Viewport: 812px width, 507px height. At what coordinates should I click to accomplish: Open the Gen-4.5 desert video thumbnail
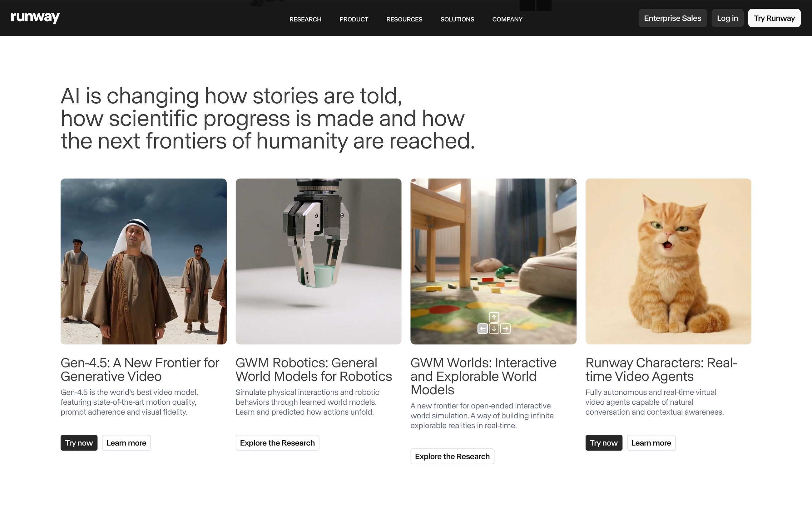pyautogui.click(x=144, y=261)
